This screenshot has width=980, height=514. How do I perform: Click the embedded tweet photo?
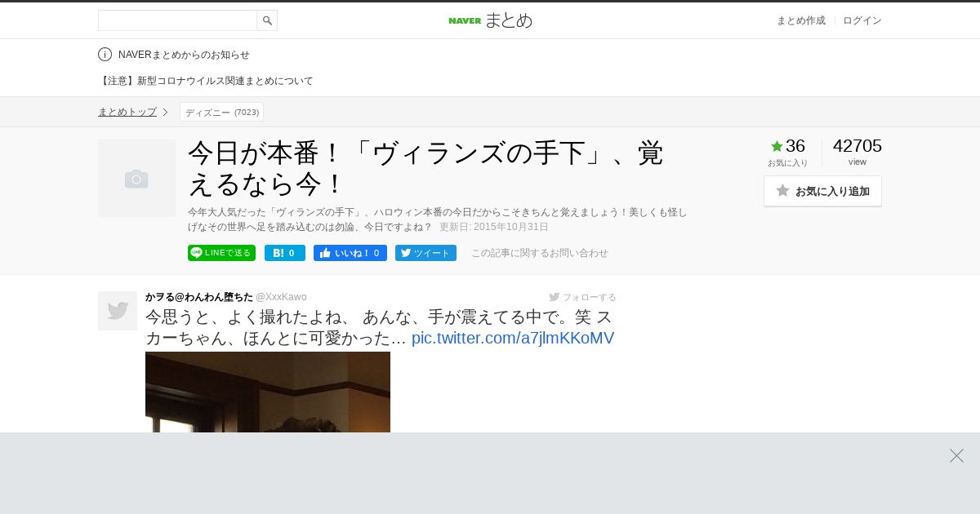click(x=268, y=392)
